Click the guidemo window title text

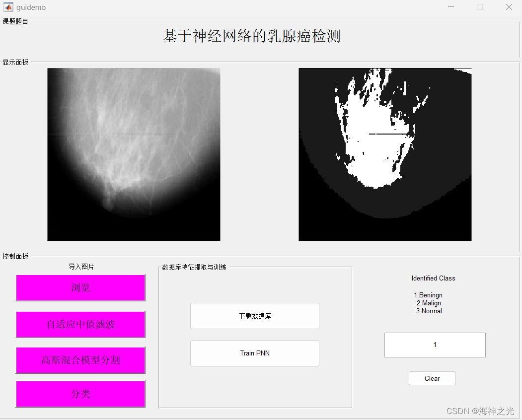click(31, 7)
